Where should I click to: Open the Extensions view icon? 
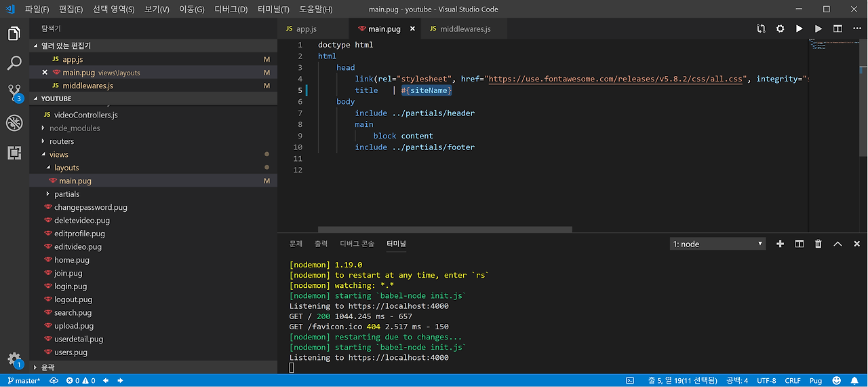tap(14, 153)
